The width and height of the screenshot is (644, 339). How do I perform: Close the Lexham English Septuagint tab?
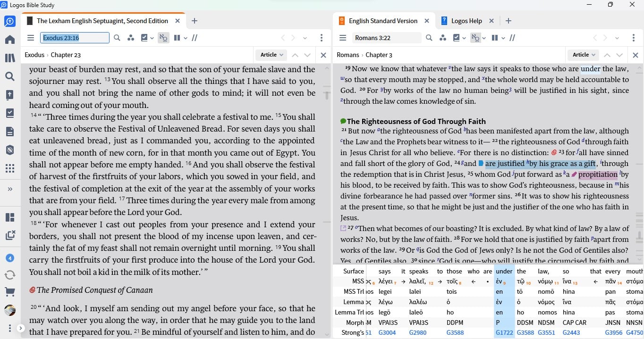178,21
